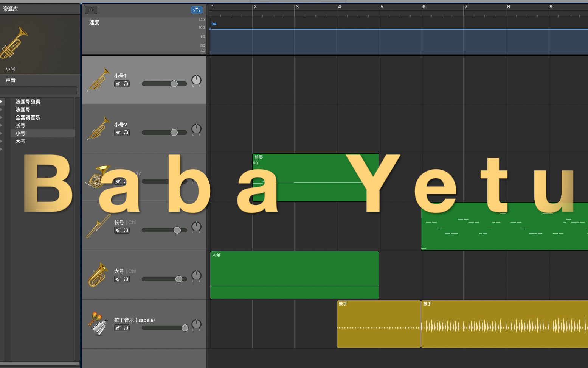Solo the 长号 track

click(126, 230)
